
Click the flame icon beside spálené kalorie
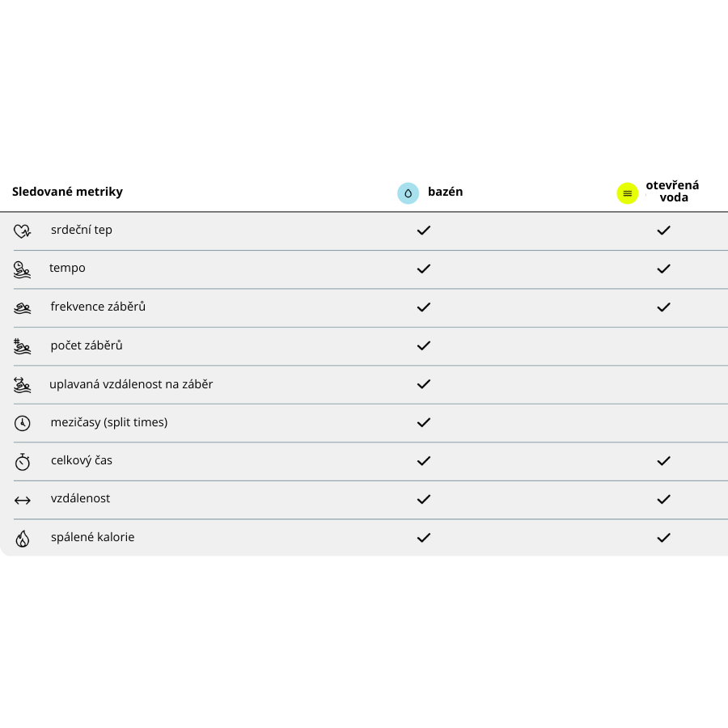[23, 539]
